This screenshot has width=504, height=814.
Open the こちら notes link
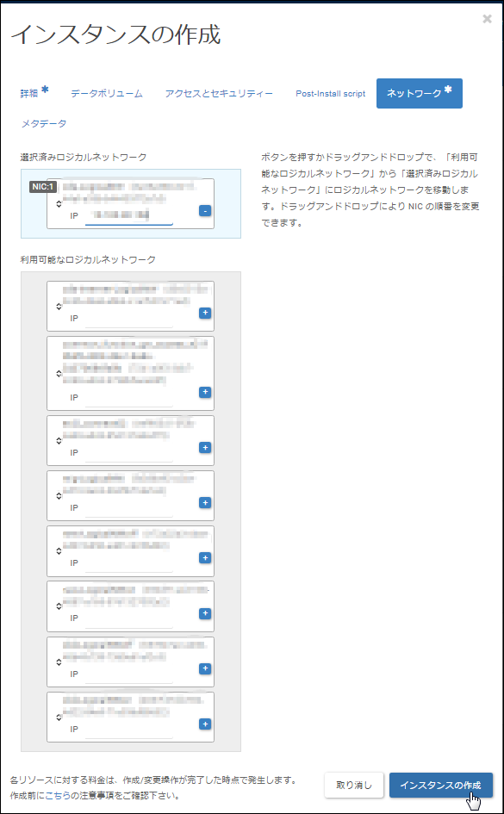pyautogui.click(x=58, y=795)
